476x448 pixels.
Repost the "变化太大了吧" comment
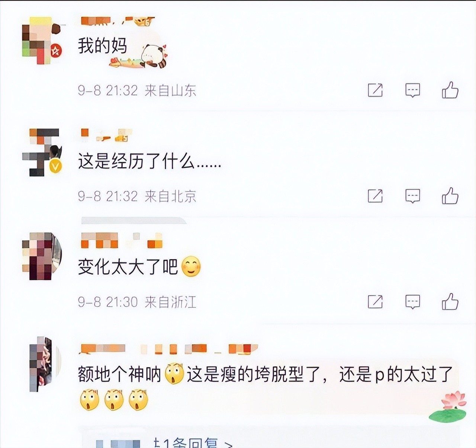[x=375, y=301]
